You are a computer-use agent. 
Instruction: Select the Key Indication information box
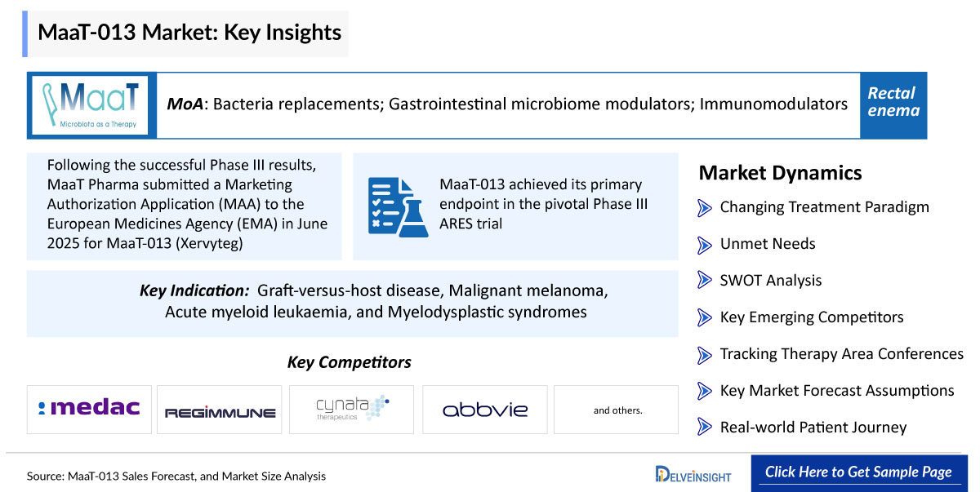(x=353, y=304)
